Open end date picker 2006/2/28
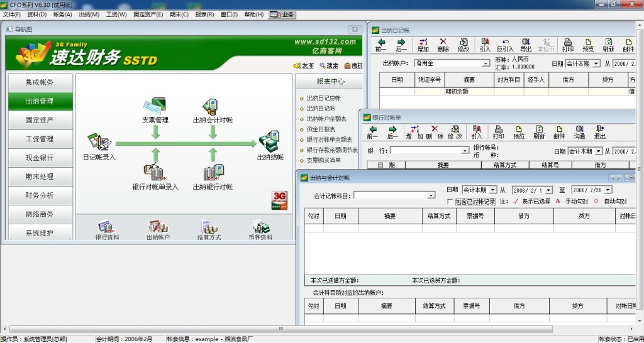This screenshot has width=644, height=343. pyautogui.click(x=608, y=190)
